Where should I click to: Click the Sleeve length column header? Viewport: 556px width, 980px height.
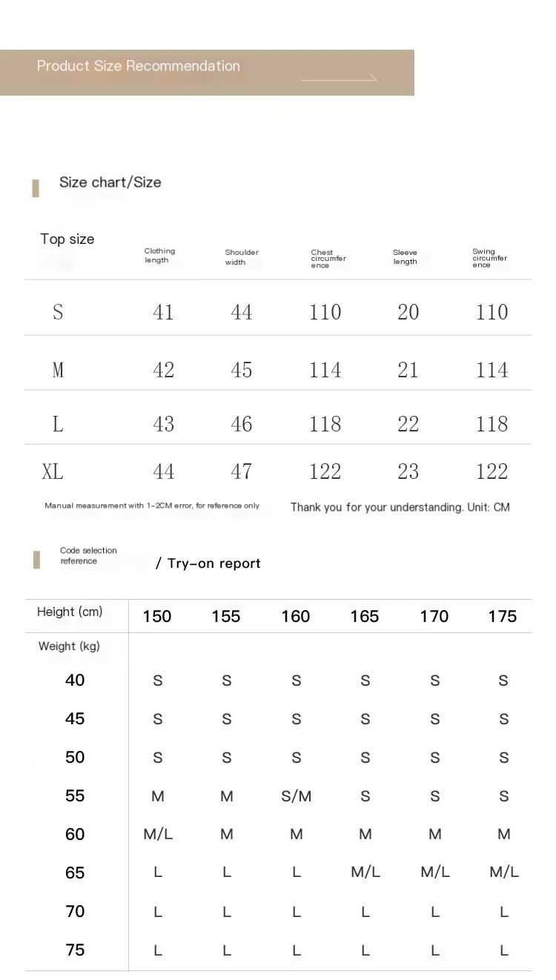405,257
